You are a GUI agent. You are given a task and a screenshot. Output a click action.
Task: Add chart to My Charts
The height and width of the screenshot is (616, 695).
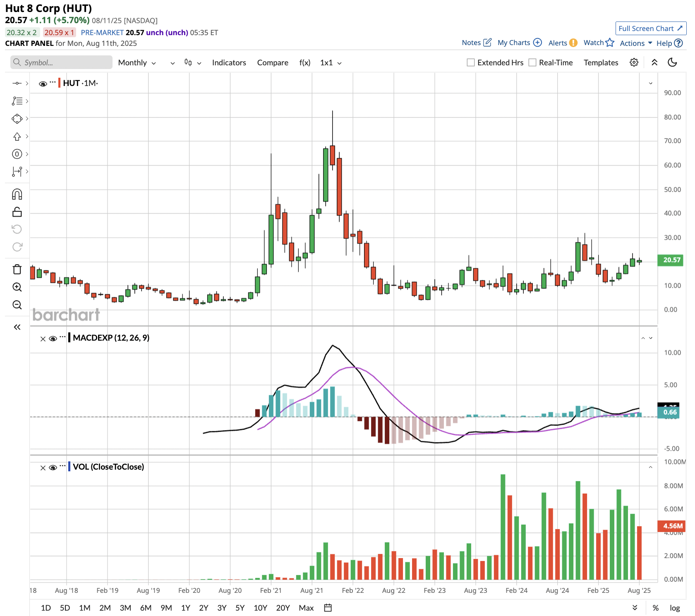pos(537,43)
